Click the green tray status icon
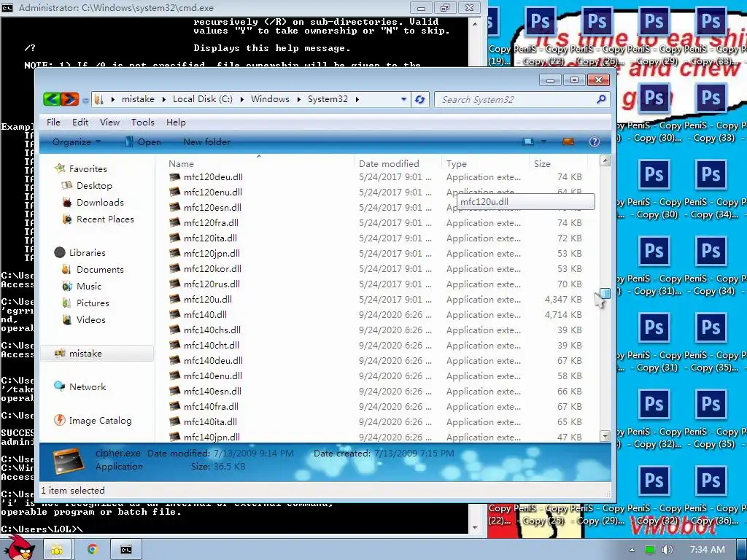Image resolution: width=747 pixels, height=560 pixels. coord(649,550)
